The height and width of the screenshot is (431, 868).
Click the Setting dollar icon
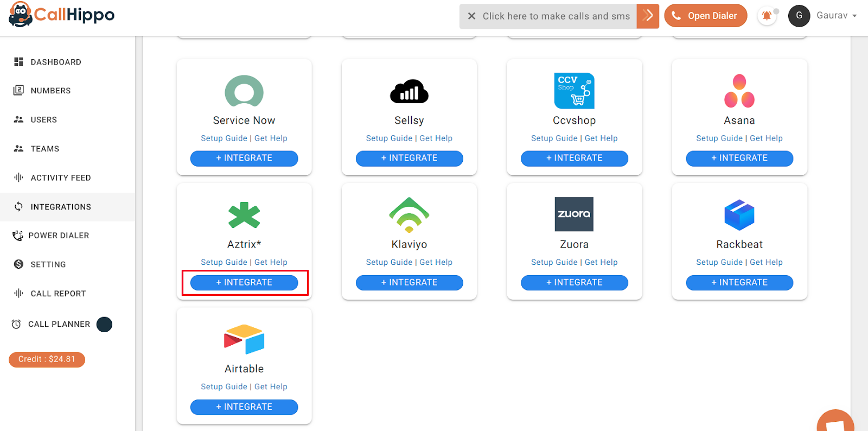click(x=18, y=264)
